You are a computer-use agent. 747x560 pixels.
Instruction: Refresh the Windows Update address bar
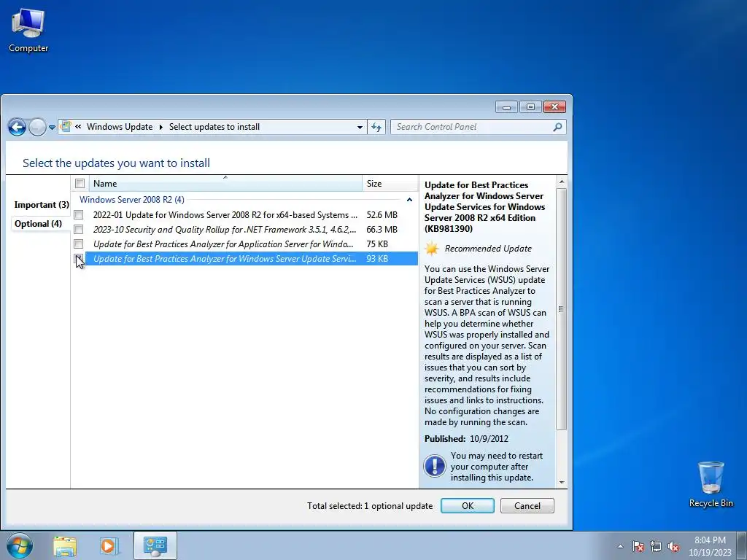click(376, 127)
